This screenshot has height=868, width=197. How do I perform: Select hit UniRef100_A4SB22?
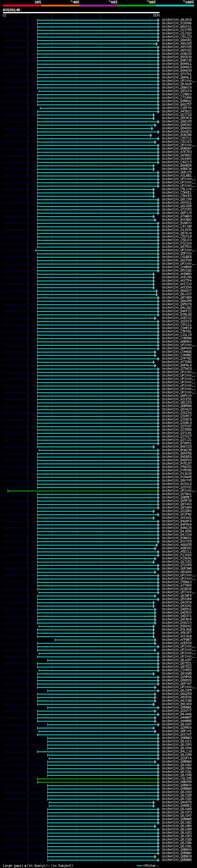(177, 111)
